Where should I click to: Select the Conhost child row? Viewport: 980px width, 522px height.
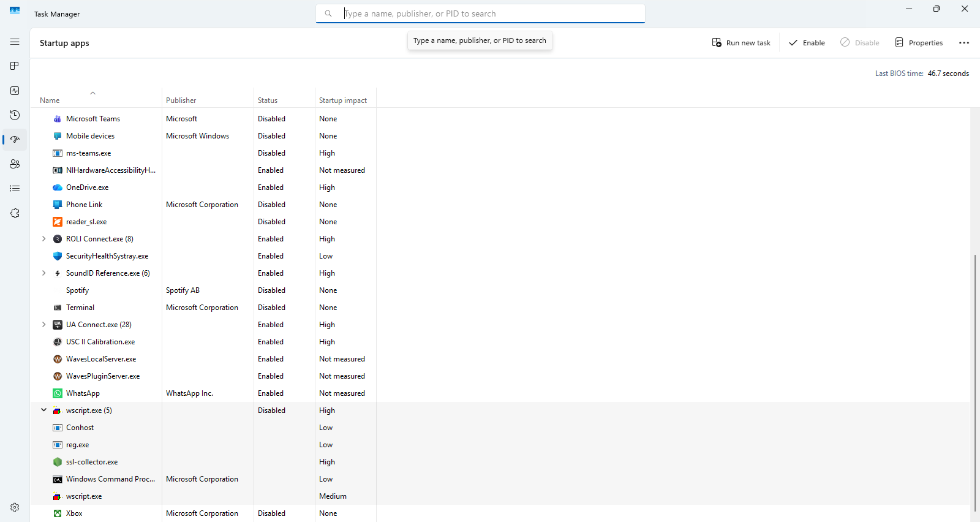(x=500, y=428)
